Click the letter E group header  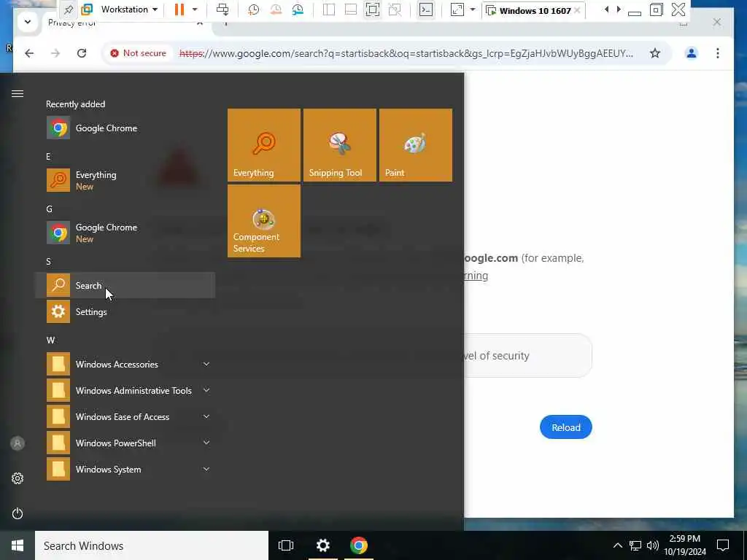(x=48, y=157)
